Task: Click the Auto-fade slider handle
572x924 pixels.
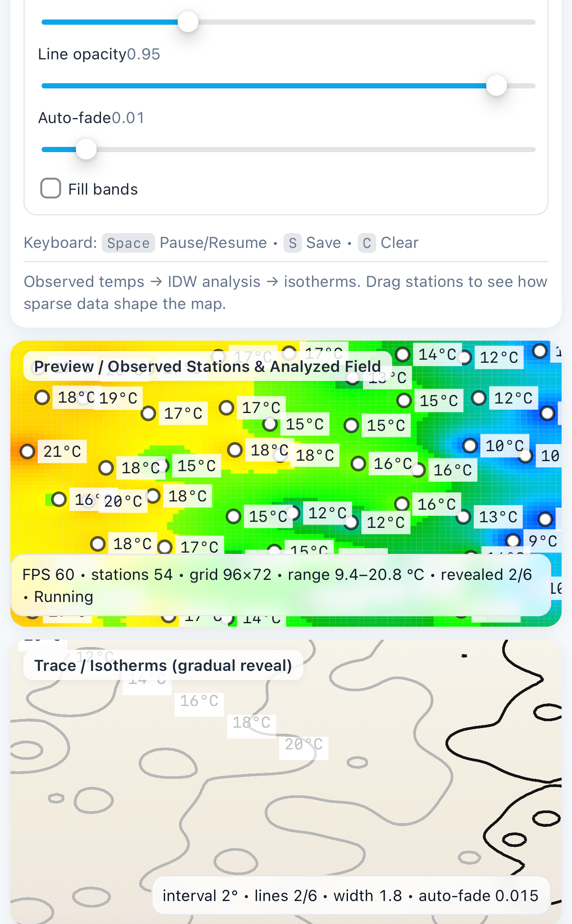Action: [x=86, y=150]
